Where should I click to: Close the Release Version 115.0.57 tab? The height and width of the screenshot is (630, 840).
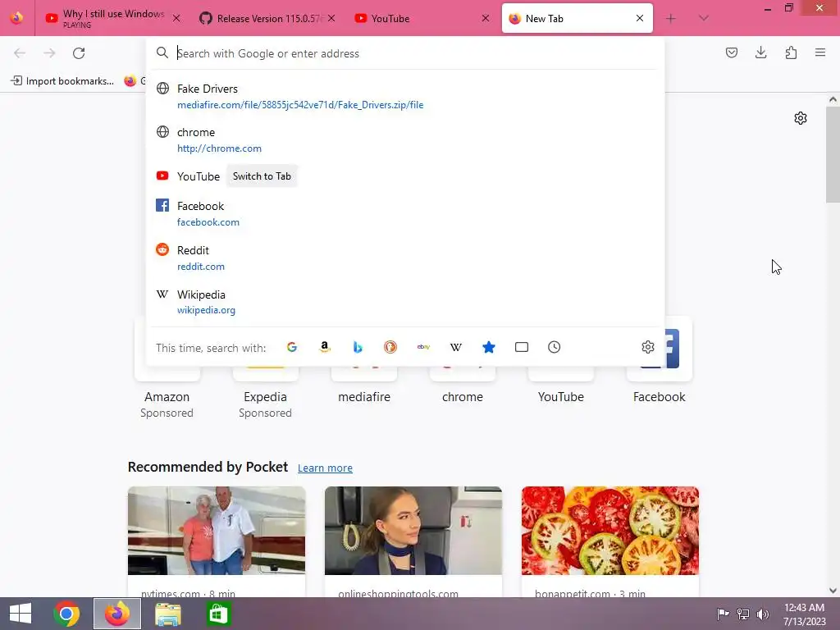click(331, 18)
